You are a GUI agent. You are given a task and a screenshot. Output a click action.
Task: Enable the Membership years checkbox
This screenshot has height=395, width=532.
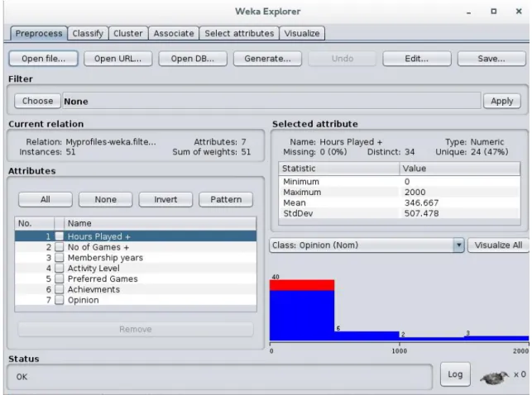pyautogui.click(x=60, y=258)
